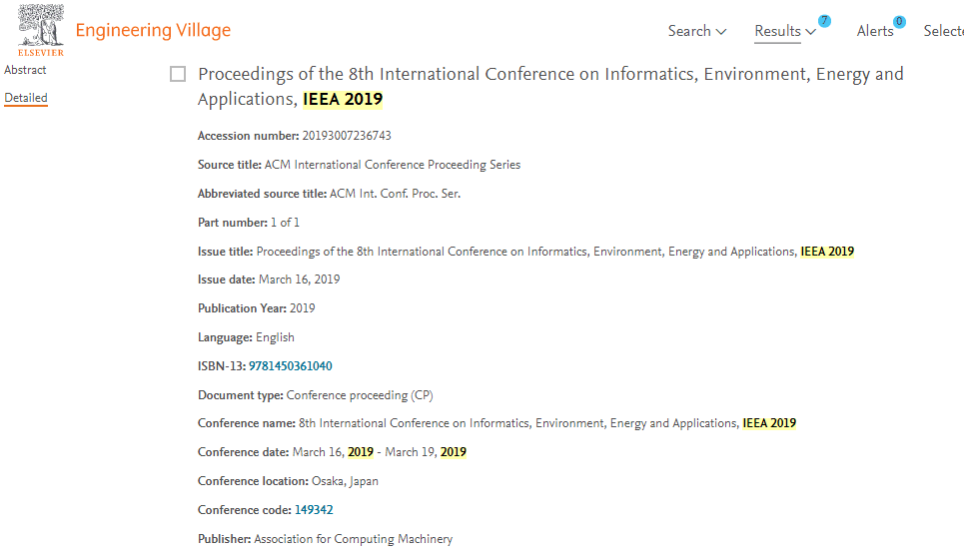Click the ELSEVIER wordmark under the logo

click(x=41, y=53)
